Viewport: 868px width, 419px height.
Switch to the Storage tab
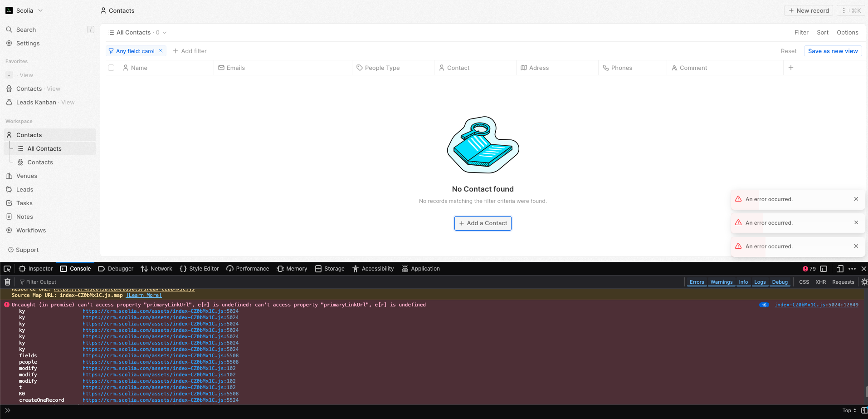point(330,269)
